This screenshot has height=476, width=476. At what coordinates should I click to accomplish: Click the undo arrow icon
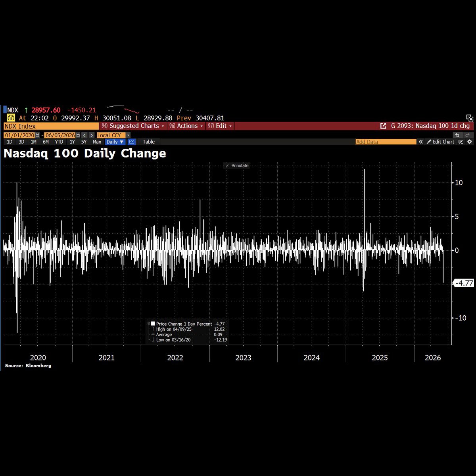(457, 135)
